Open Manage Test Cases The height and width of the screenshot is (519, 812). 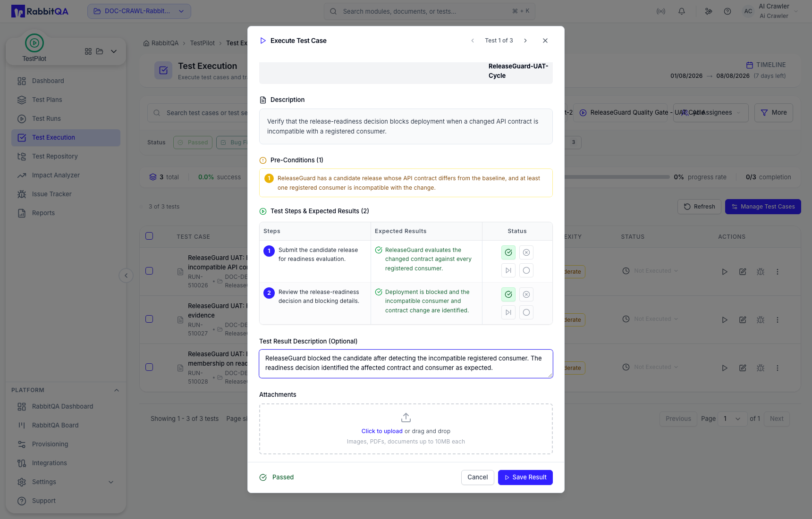pos(763,207)
